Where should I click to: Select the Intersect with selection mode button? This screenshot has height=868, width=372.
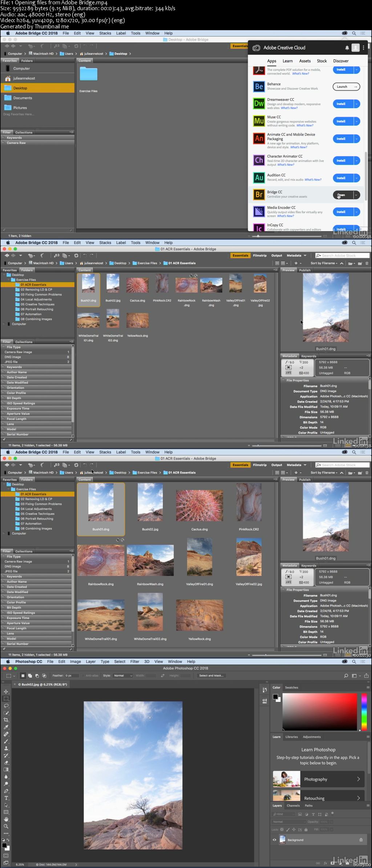[x=44, y=676]
